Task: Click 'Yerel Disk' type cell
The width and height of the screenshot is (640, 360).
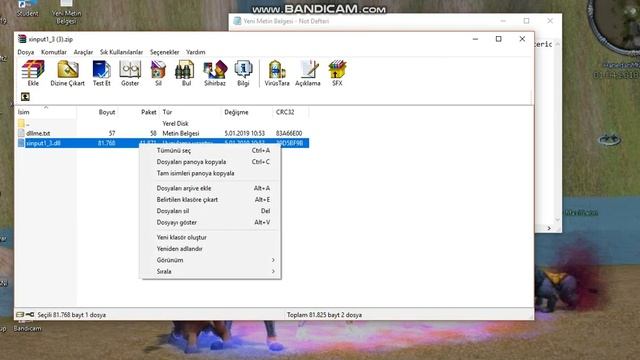Action: tap(176, 123)
